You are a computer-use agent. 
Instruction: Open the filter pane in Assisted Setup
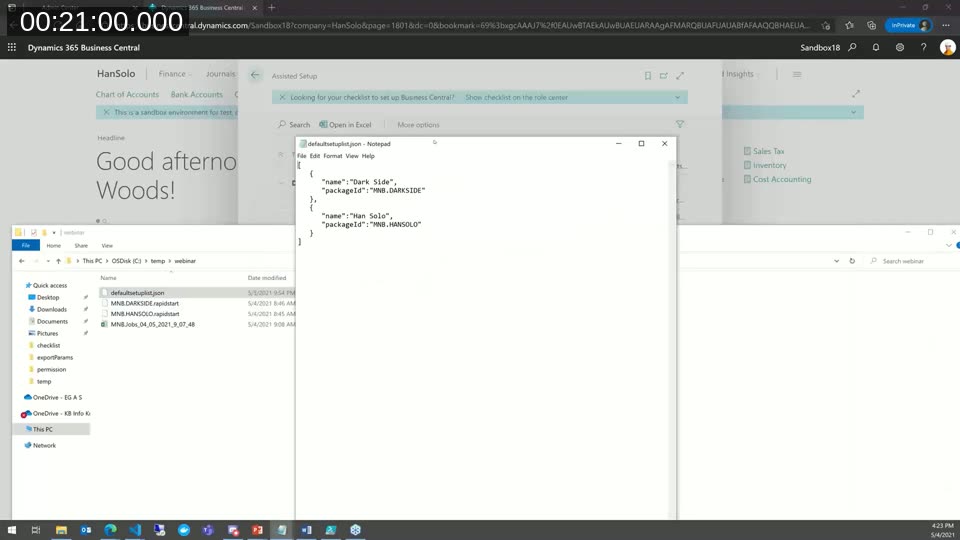(680, 124)
